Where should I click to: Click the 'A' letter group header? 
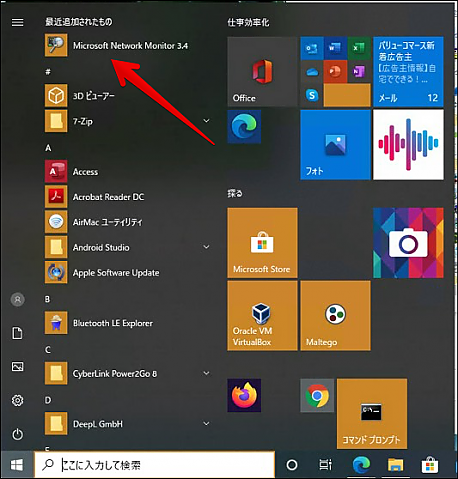(x=48, y=148)
